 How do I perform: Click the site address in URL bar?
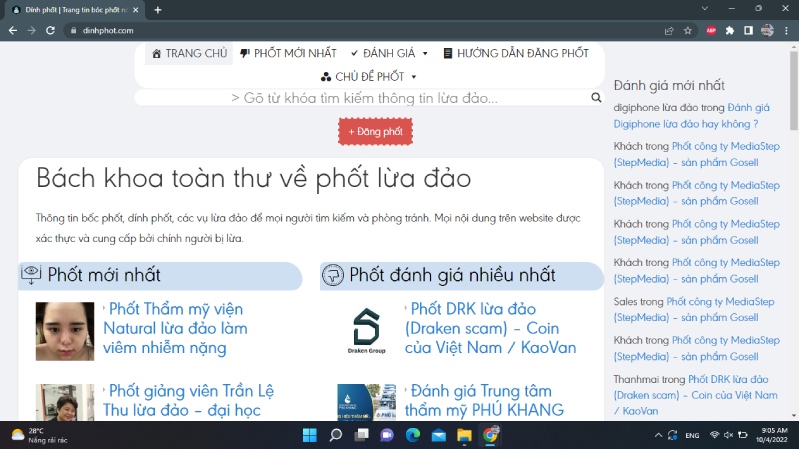click(108, 31)
